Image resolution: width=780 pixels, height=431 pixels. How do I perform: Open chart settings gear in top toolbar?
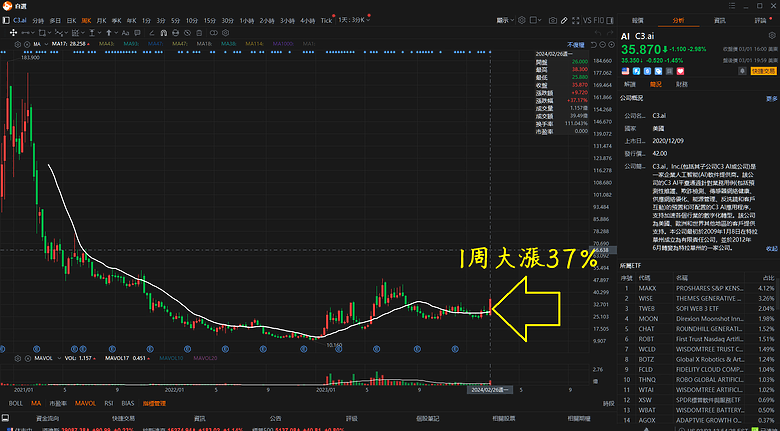coord(522,20)
